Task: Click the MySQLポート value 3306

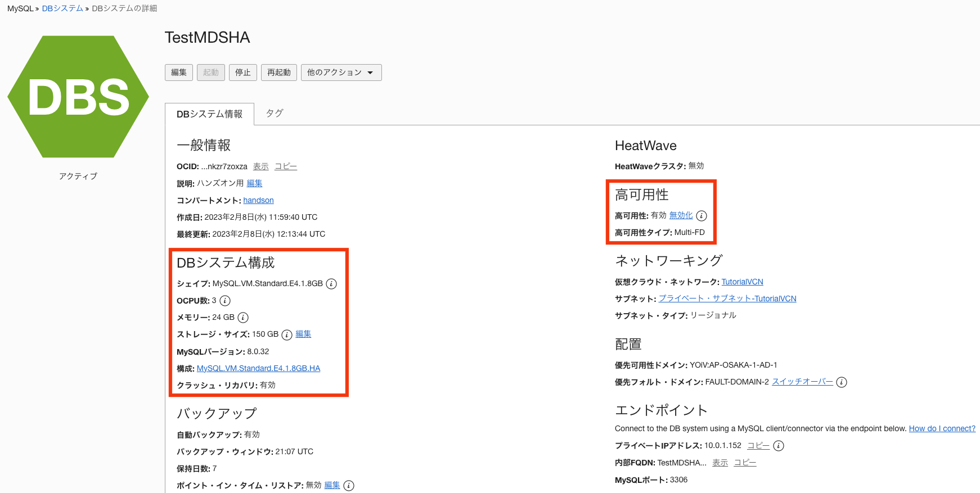Action: [678, 480]
